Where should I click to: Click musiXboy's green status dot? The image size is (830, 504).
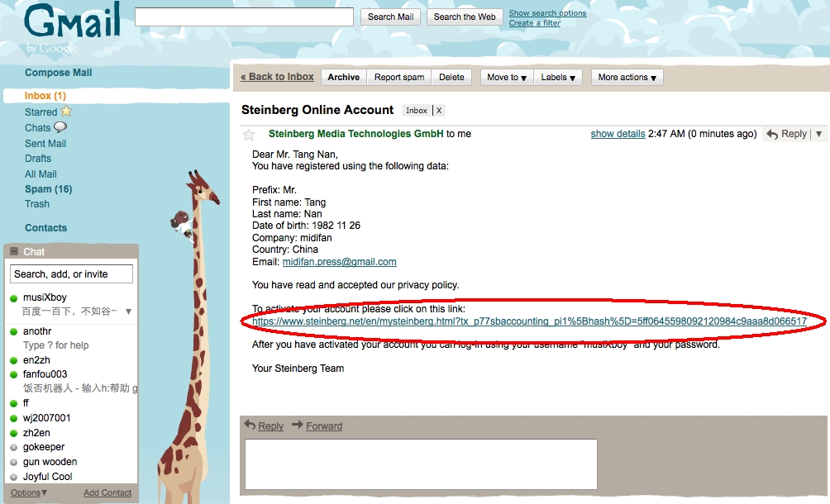pos(14,298)
